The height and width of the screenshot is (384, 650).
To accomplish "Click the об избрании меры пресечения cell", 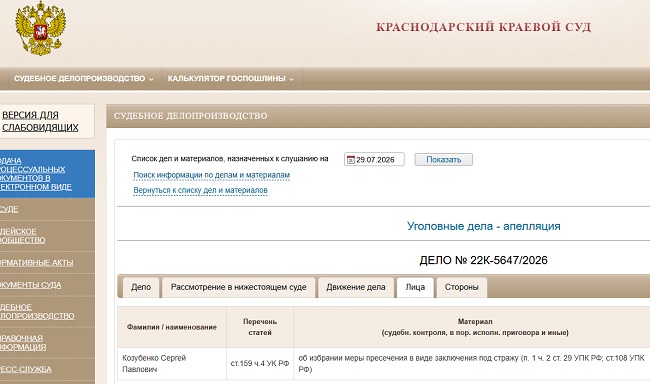I will (x=471, y=363).
